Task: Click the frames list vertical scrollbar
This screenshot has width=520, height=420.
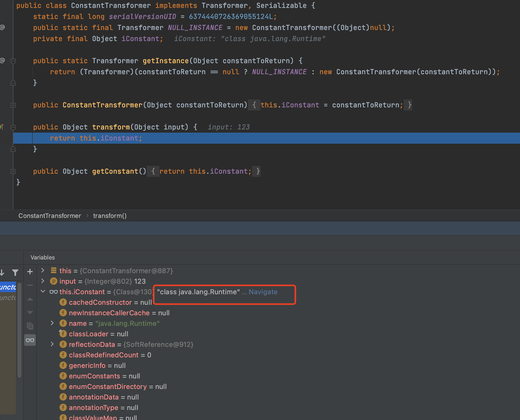Action: pyautogui.click(x=19, y=330)
